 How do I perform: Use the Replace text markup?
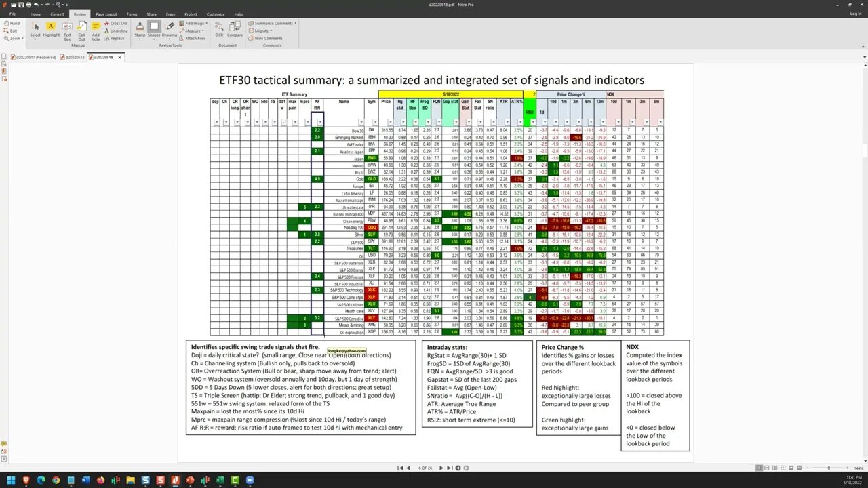pos(115,38)
